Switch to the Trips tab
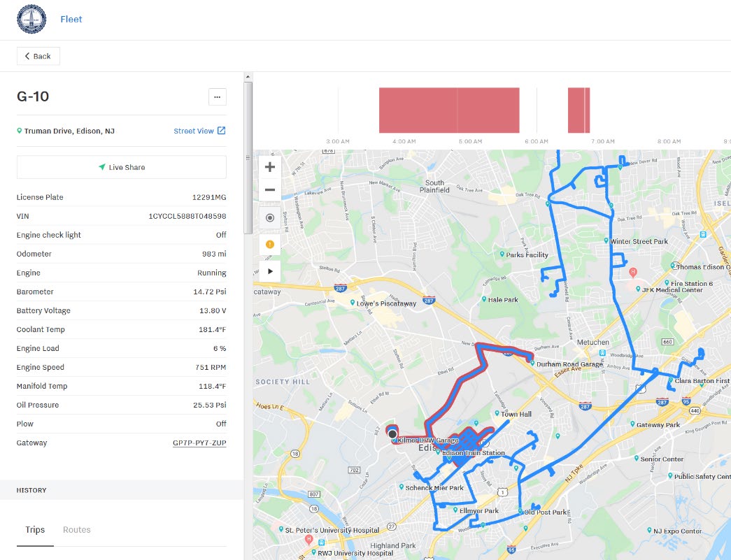The height and width of the screenshot is (560, 731). coord(35,530)
